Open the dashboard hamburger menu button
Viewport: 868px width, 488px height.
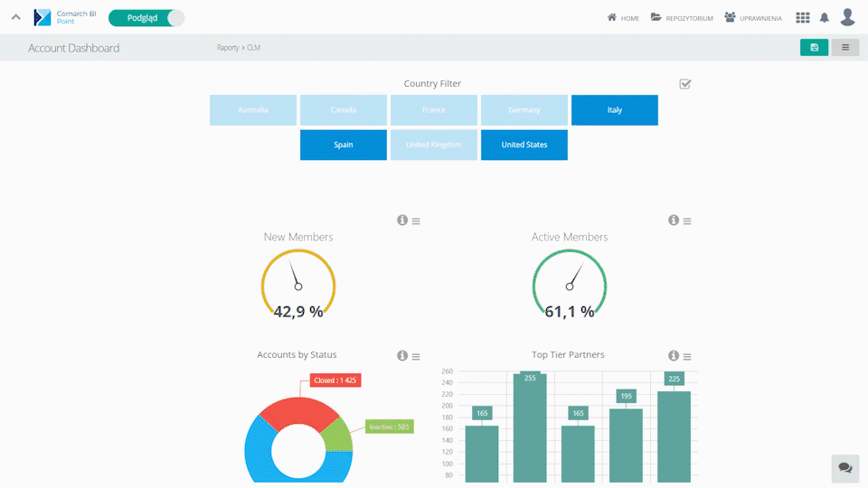click(845, 48)
